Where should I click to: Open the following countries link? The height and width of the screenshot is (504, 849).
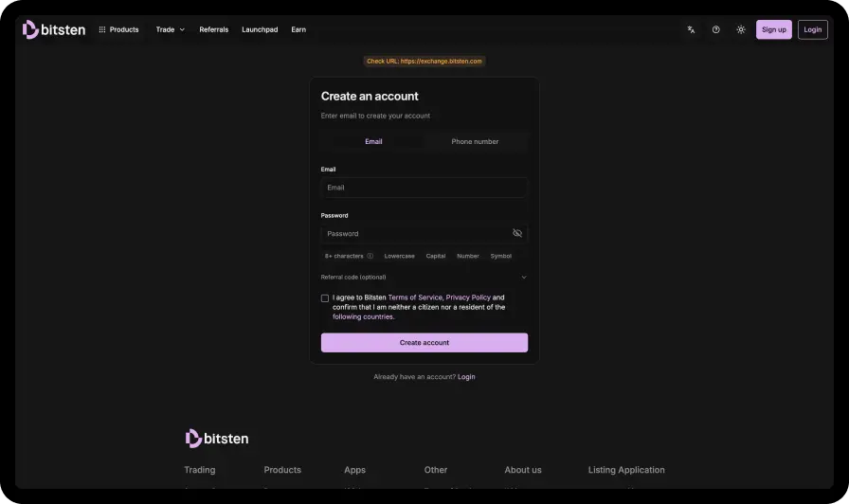(363, 316)
